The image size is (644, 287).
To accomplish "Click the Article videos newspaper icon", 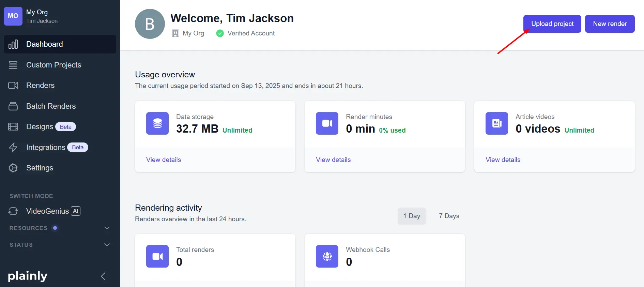I will click(x=497, y=123).
